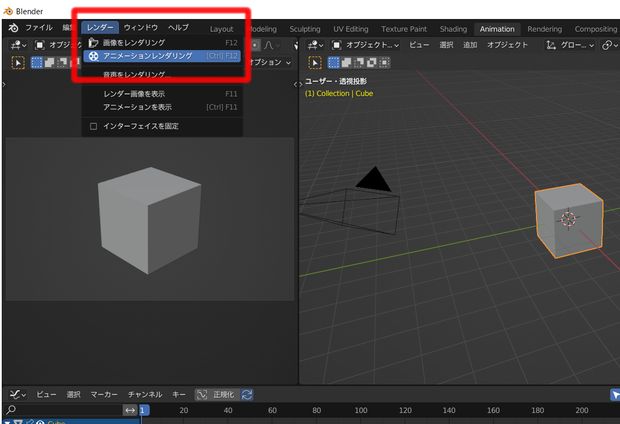Open the editor type dropdown in right viewport

(x=318, y=45)
